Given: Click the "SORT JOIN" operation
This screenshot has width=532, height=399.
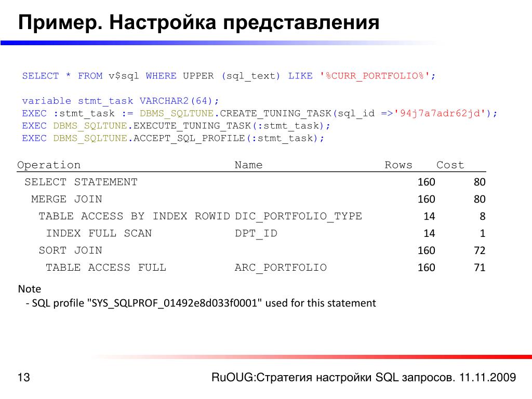Looking at the screenshot, I should coord(70,250).
